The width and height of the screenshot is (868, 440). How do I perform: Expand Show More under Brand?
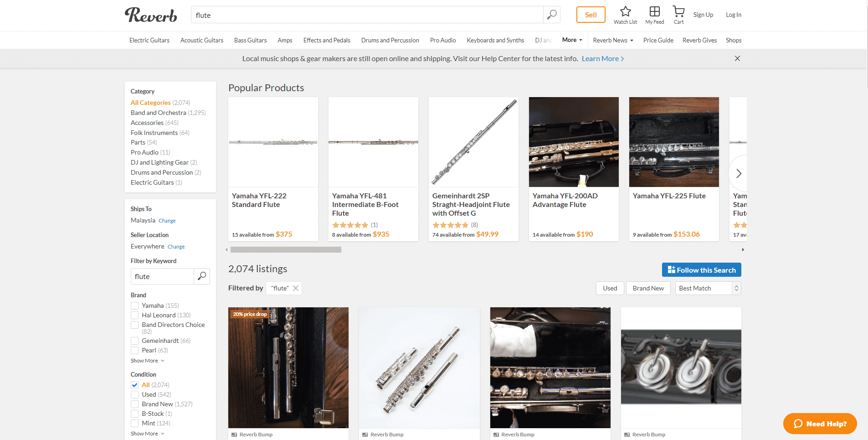click(147, 361)
